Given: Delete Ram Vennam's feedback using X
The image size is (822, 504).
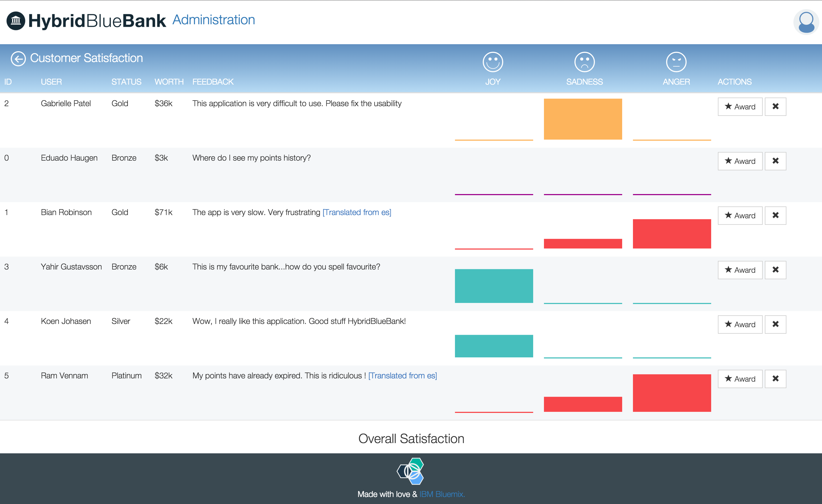Looking at the screenshot, I should [x=775, y=379].
